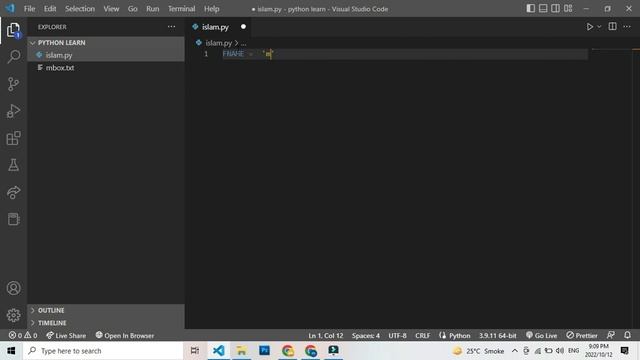Start Live Share from status bar
640x360 pixels.
click(66, 336)
